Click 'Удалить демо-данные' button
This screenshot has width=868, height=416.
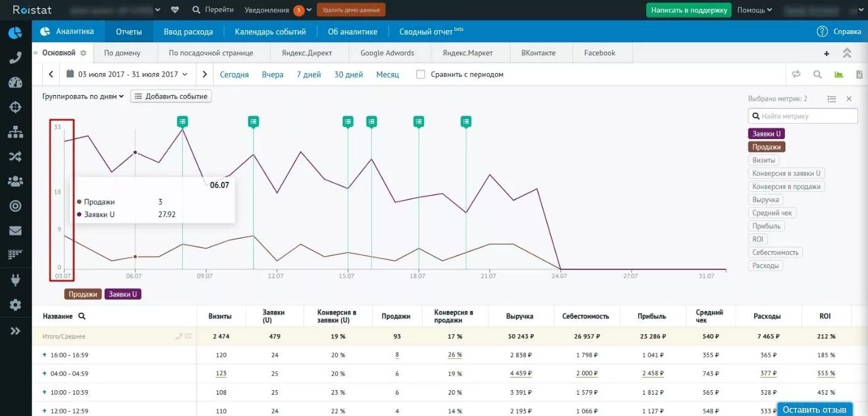[x=351, y=10]
